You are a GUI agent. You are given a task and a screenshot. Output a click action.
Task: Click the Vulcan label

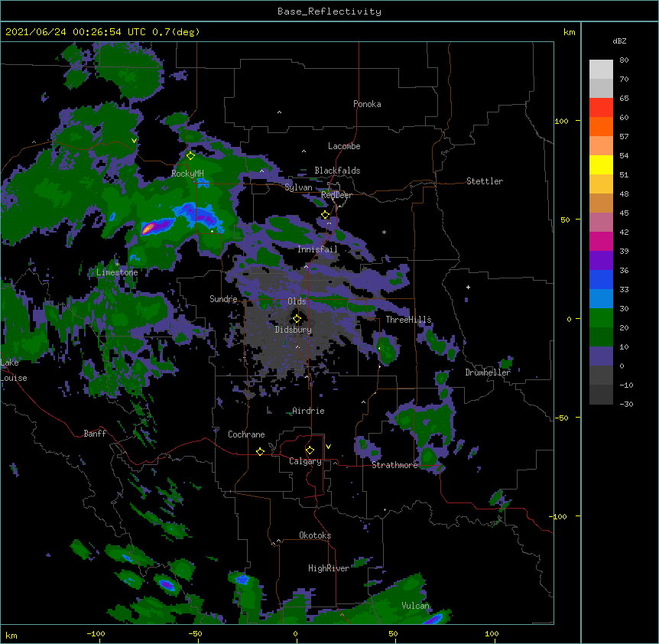click(415, 606)
